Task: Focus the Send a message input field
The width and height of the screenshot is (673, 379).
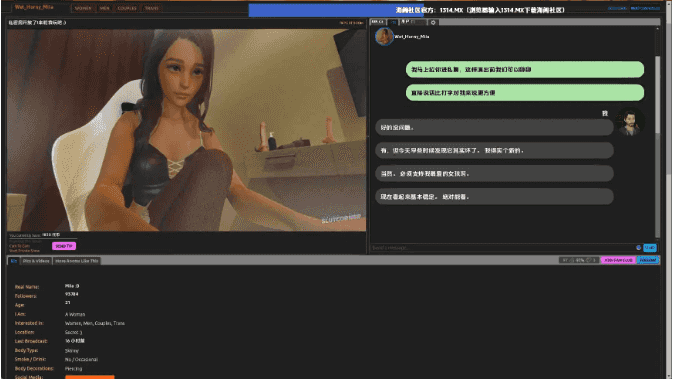Action: pyautogui.click(x=502, y=248)
